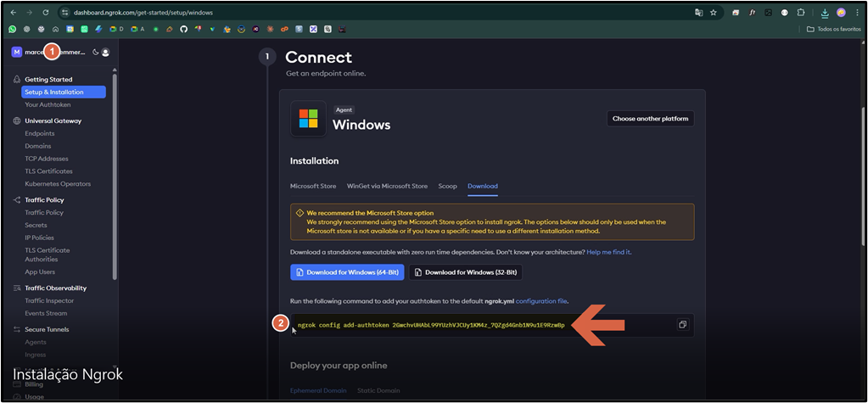Open the user account icon in sidebar
Viewport: 868px width, 403px height.
click(x=105, y=52)
